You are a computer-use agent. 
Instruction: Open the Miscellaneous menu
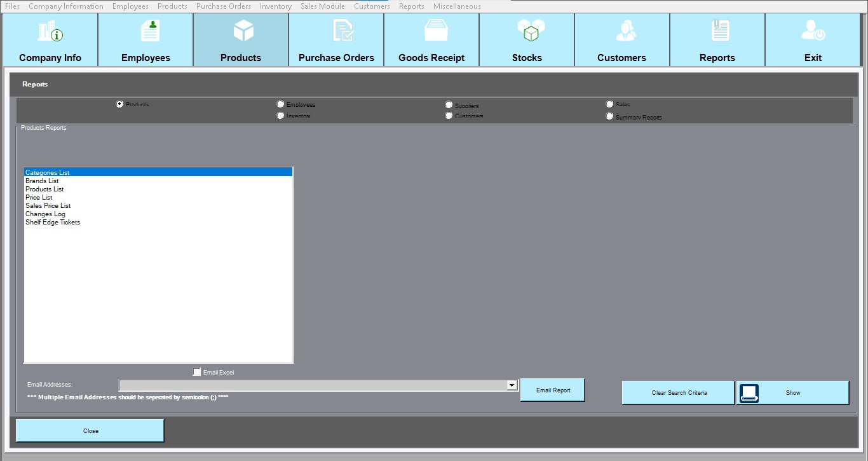456,6
